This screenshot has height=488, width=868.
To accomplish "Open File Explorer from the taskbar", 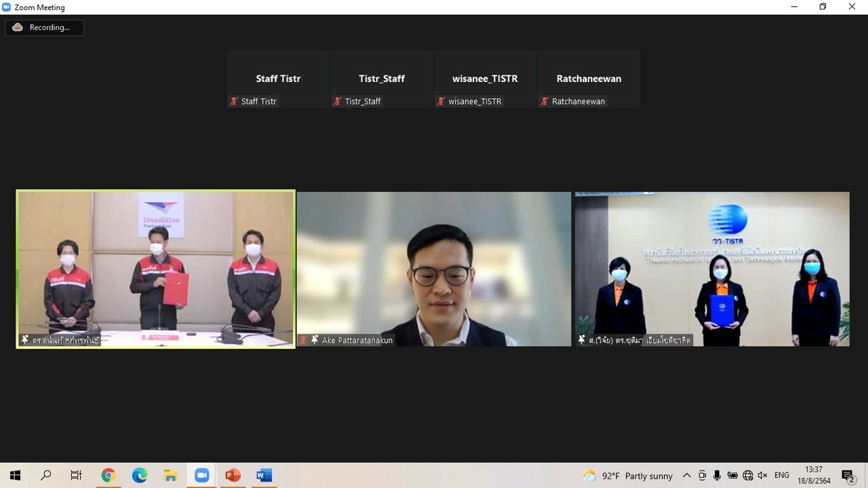I will 170,475.
